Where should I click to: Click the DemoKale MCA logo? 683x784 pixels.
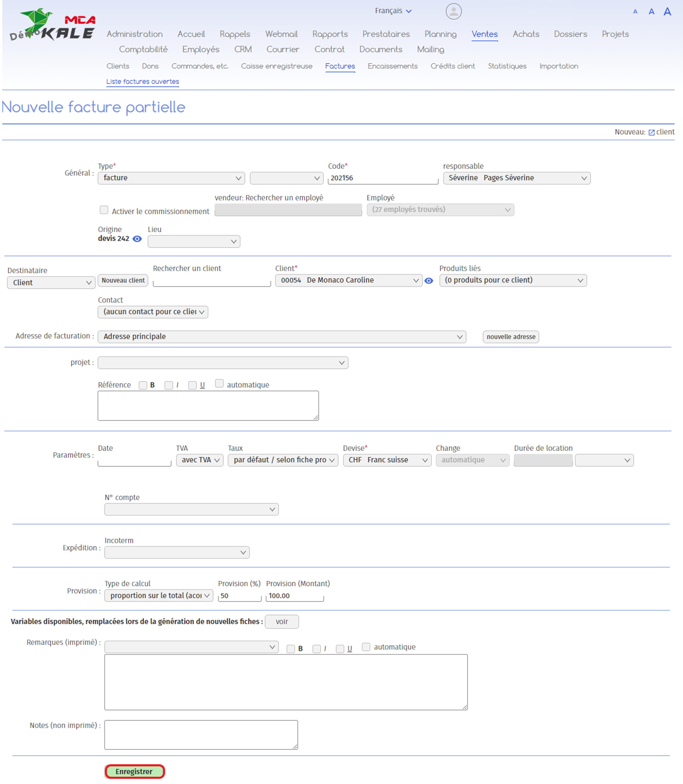[x=52, y=24]
